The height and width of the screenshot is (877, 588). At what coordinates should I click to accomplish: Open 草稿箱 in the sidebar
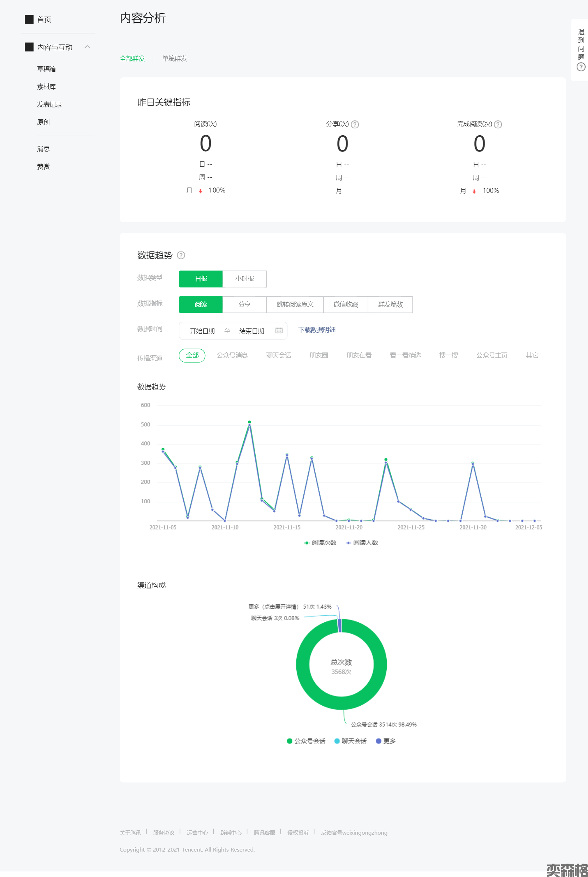tap(46, 69)
